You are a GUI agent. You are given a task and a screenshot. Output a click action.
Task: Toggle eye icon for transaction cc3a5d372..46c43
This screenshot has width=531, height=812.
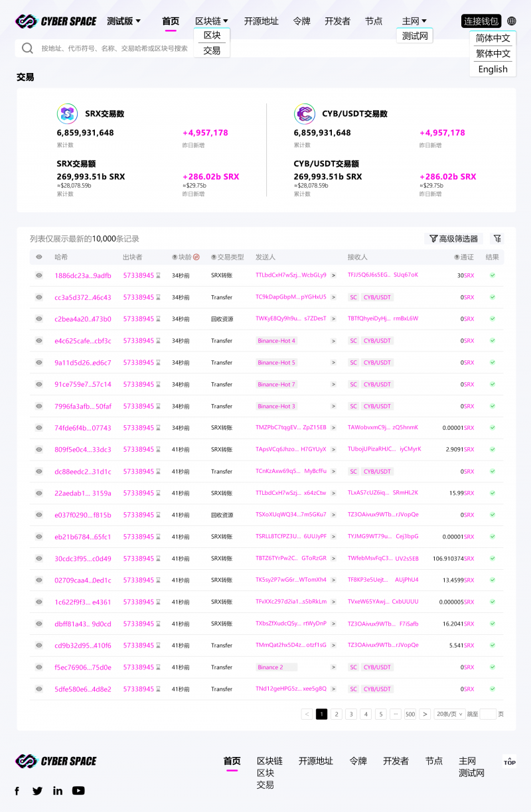(39, 297)
